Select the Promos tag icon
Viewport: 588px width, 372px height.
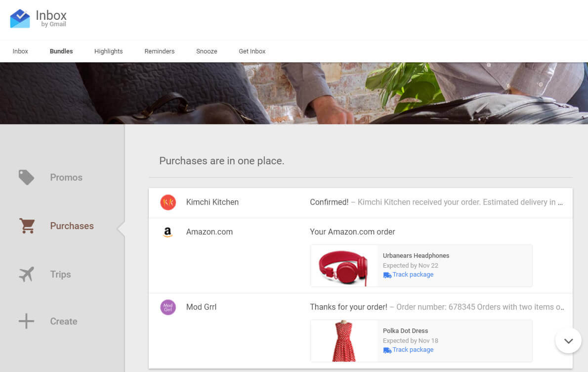(26, 177)
